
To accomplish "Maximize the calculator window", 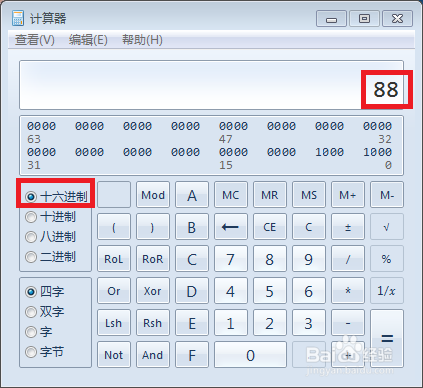I will pos(364,19).
